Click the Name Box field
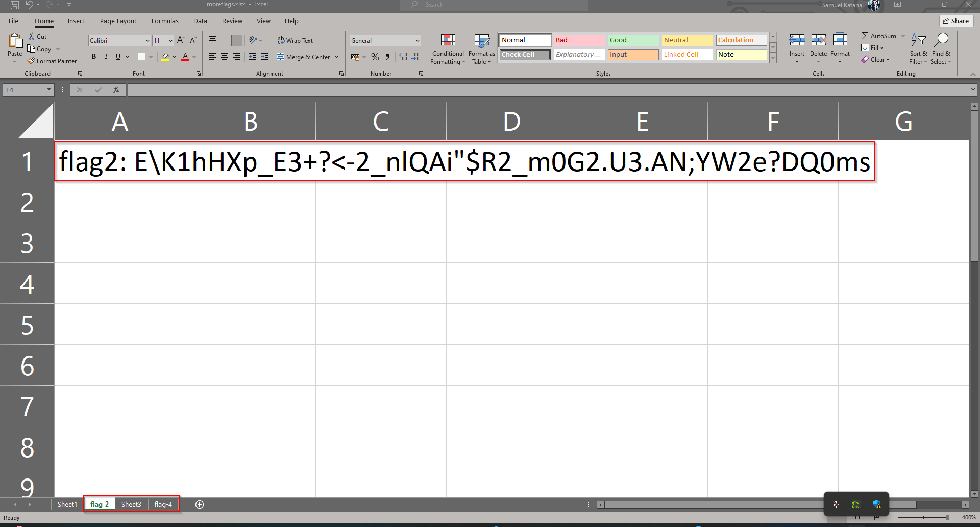The image size is (980, 527). 24,89
